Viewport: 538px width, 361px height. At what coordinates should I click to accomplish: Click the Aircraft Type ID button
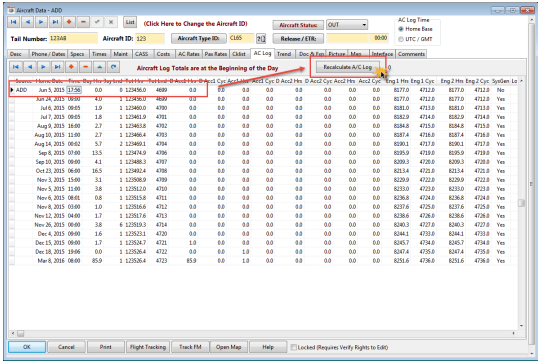[x=199, y=38]
